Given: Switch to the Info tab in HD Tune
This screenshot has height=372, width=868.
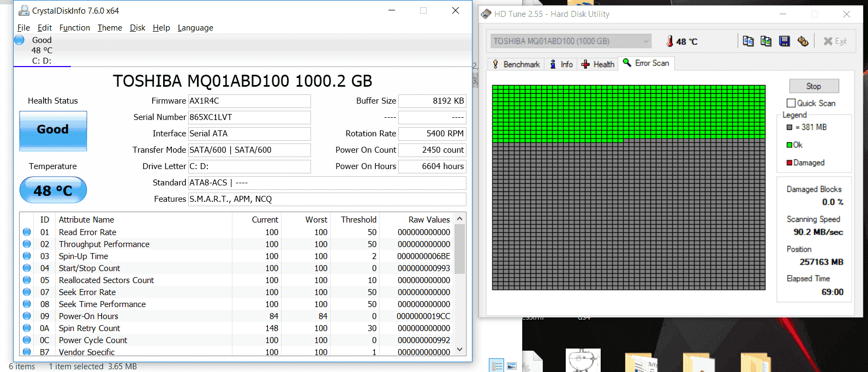Looking at the screenshot, I should pos(561,64).
